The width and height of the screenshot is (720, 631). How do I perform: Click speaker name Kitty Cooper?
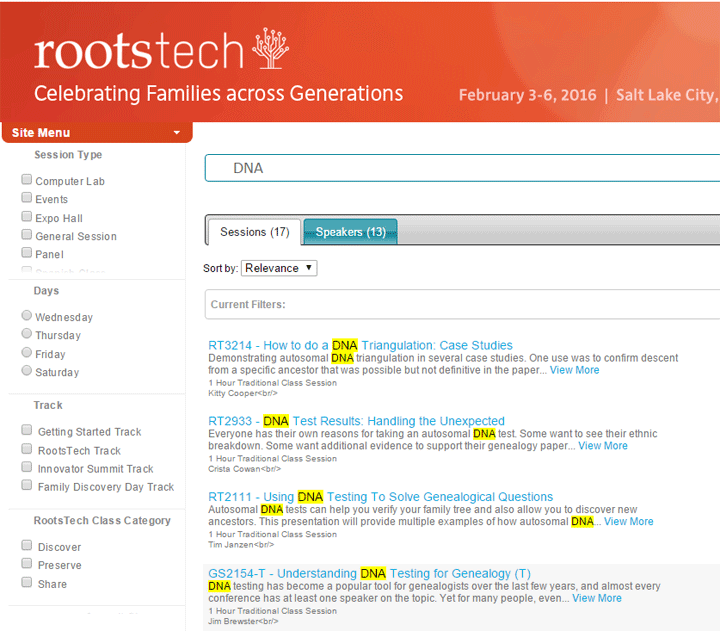(233, 394)
